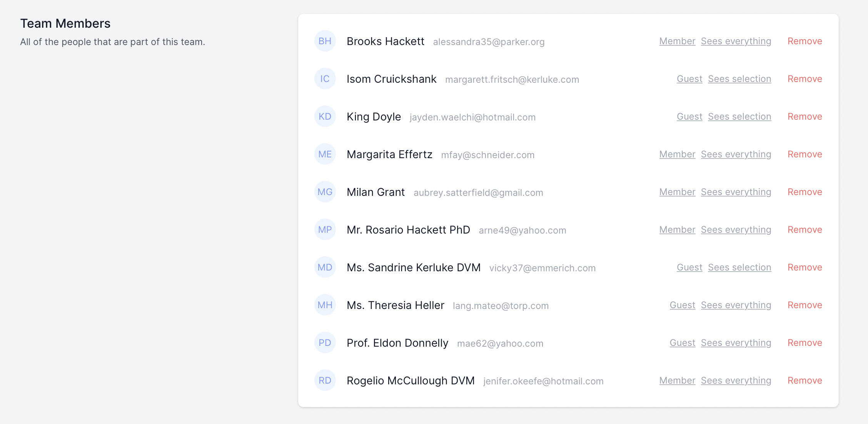Click the PD avatar for Prof. Eldon Donnelly
The width and height of the screenshot is (868, 424).
[325, 343]
